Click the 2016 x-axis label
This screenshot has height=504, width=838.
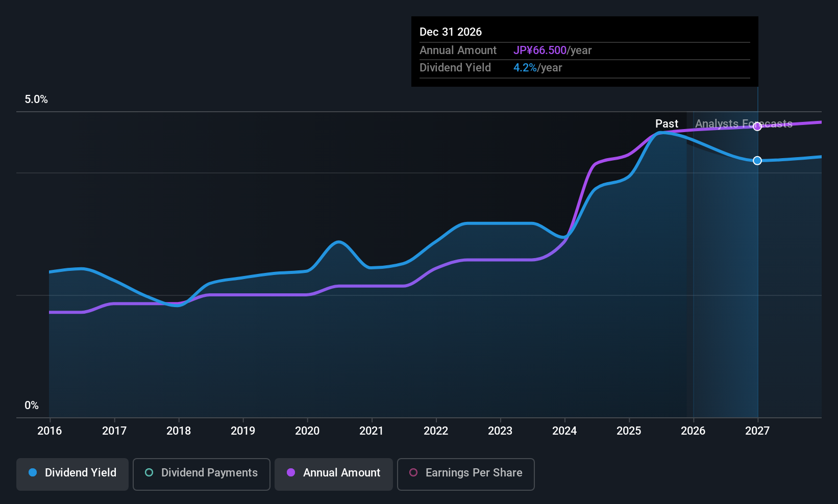tap(50, 431)
